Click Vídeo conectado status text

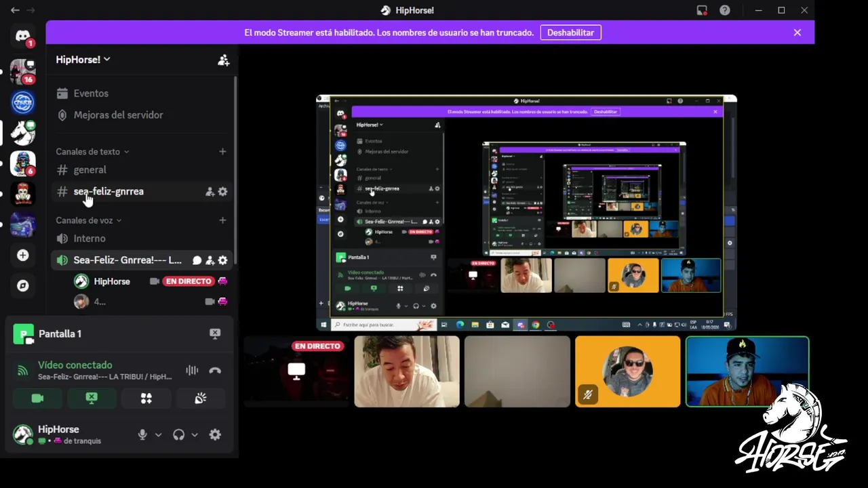[x=75, y=365]
